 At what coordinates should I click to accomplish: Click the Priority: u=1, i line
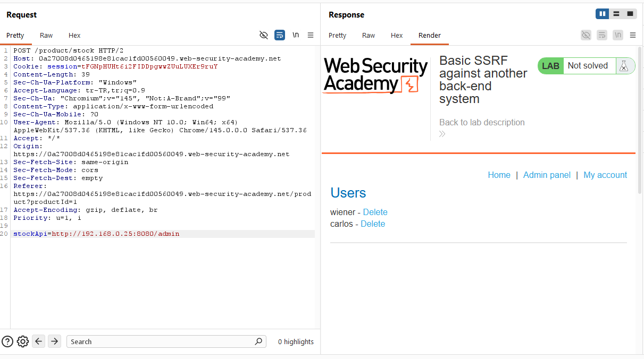[x=47, y=218]
